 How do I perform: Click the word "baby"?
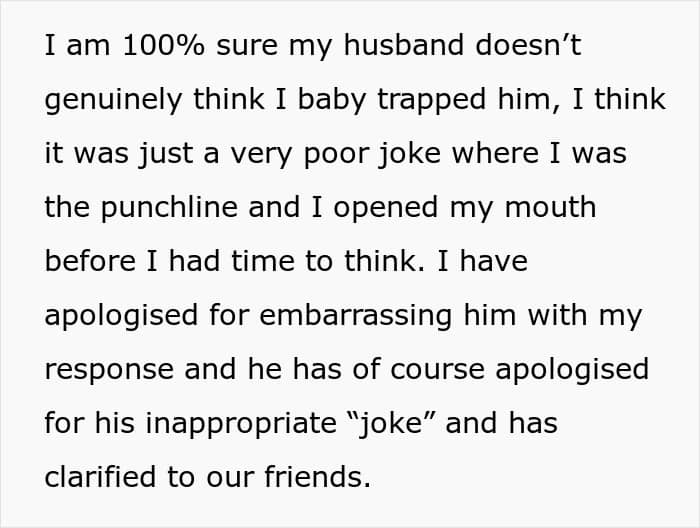332,101
